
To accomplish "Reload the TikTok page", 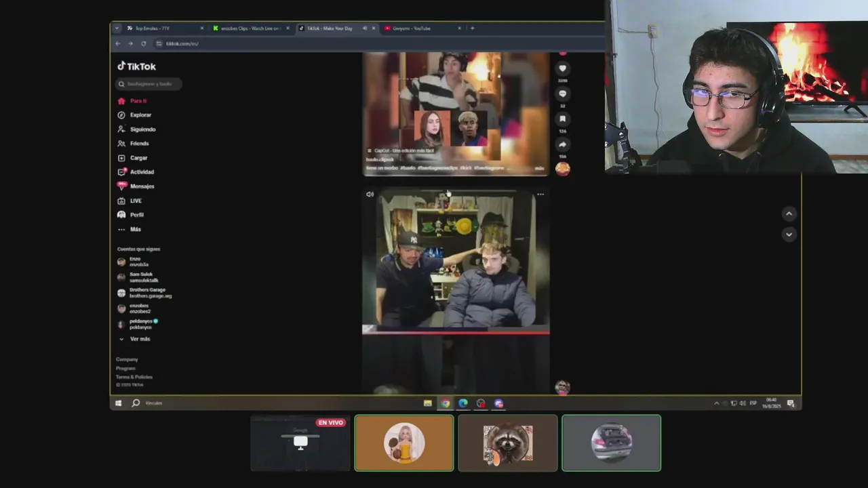I will (143, 43).
